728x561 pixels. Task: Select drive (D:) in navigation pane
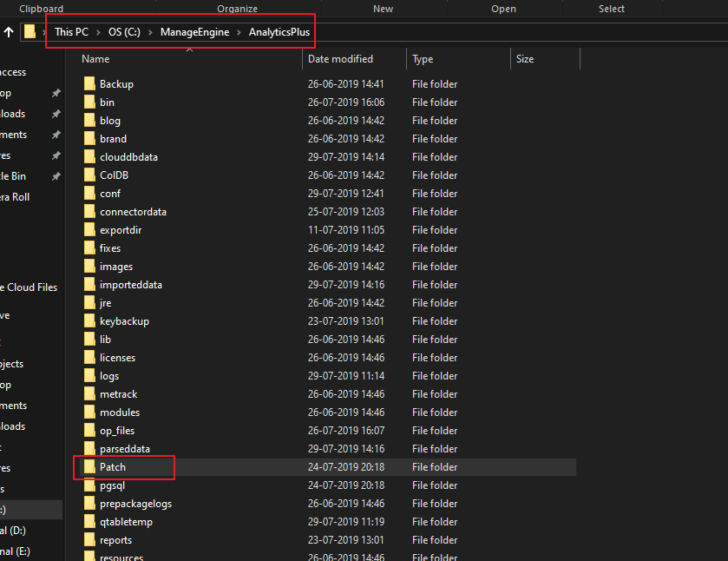tap(13, 531)
